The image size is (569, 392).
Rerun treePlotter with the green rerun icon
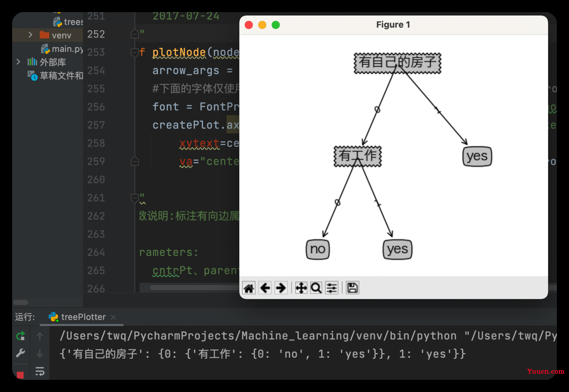click(x=20, y=336)
